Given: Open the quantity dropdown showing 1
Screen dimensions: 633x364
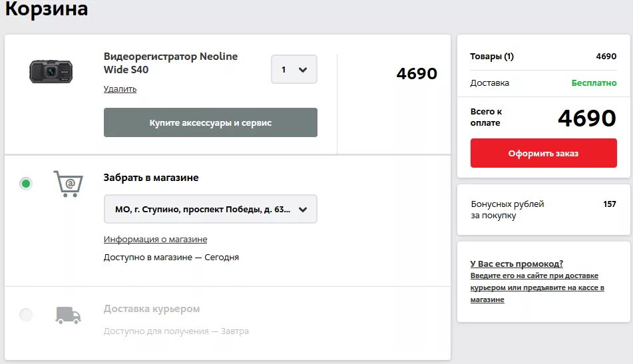Looking at the screenshot, I should click(294, 69).
